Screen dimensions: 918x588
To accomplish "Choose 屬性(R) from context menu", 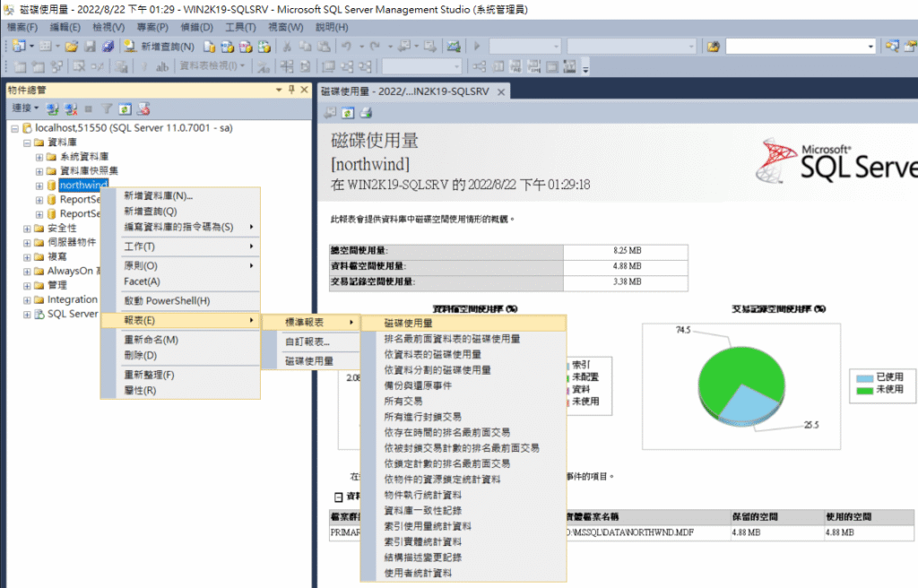I will [x=180, y=391].
